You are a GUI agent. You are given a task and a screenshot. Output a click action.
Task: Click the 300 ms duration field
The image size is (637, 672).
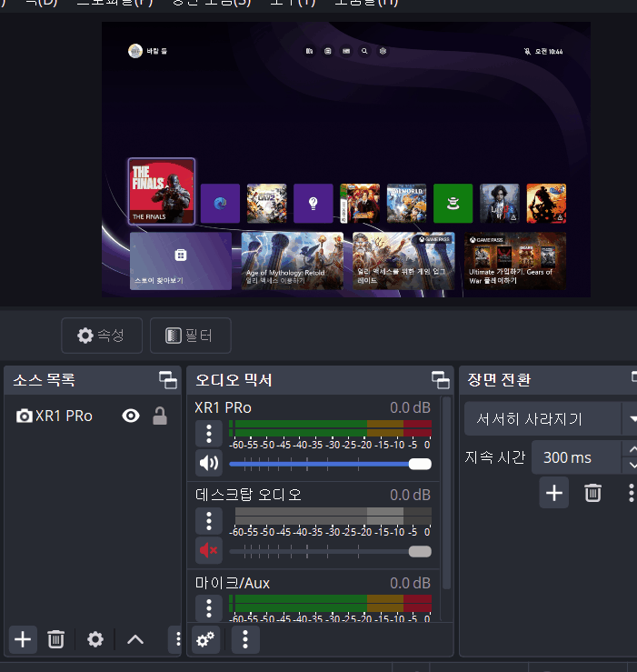coord(577,457)
